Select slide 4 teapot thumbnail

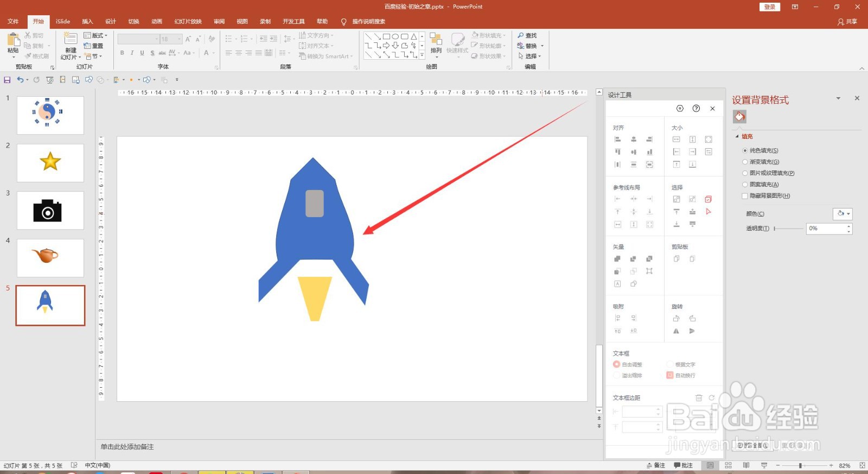[x=50, y=258]
